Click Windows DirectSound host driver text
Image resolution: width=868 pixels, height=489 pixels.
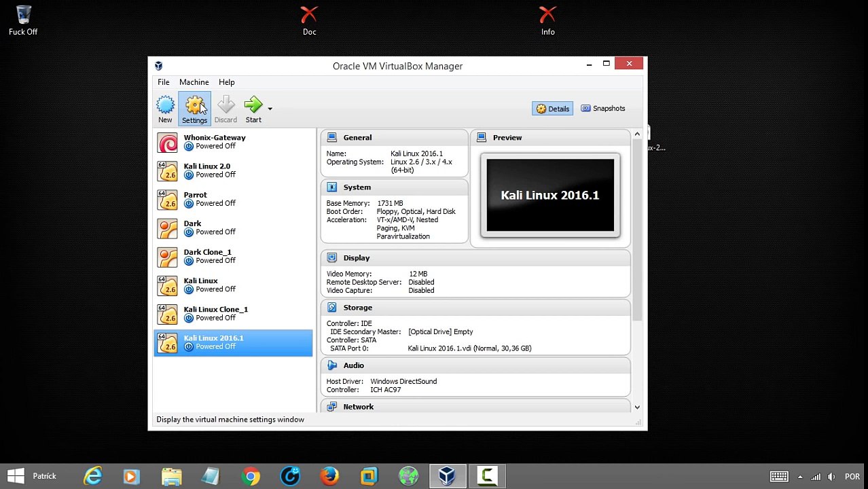403,382
